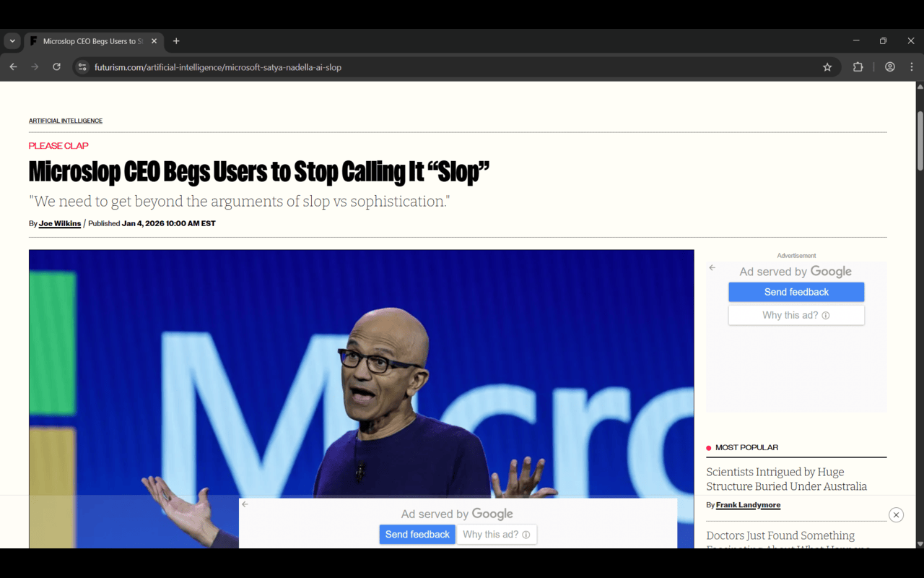This screenshot has width=924, height=578.
Task: Minimize the browser window
Action: [x=856, y=41]
